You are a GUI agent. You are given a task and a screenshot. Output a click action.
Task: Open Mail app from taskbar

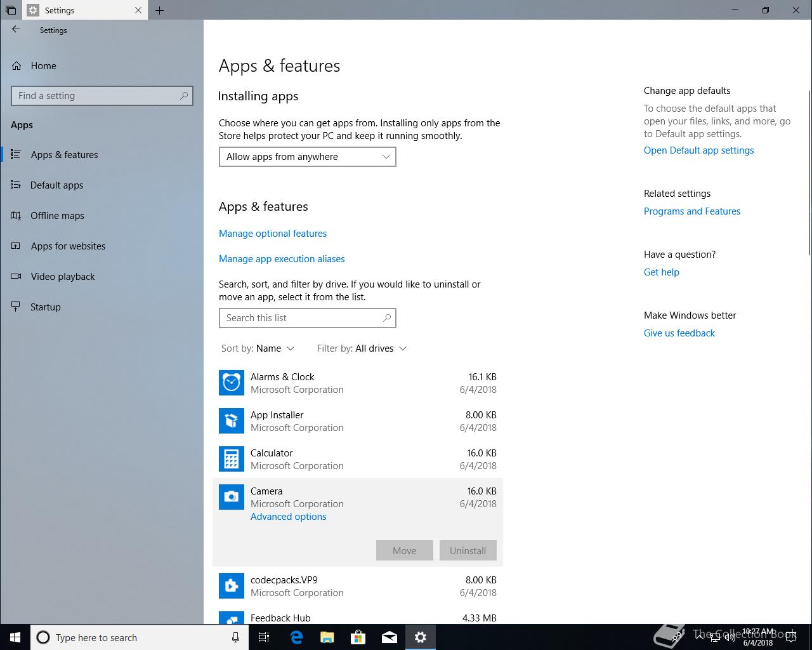click(x=390, y=637)
